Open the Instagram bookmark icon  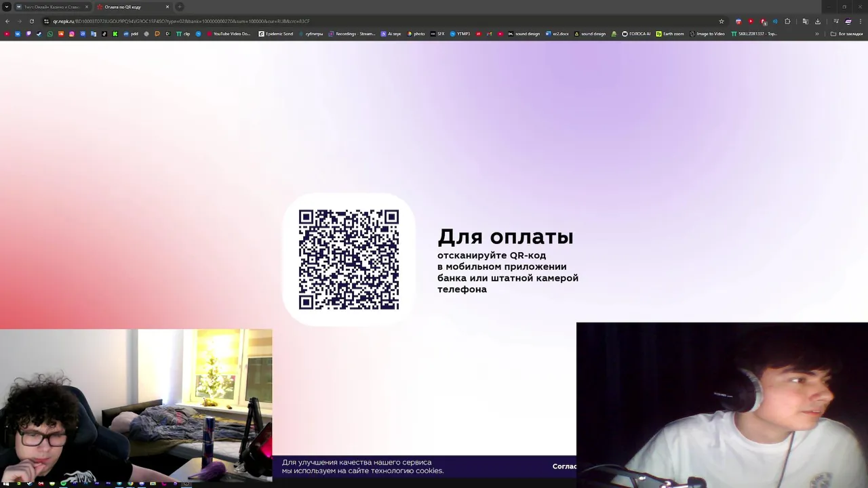(72, 33)
